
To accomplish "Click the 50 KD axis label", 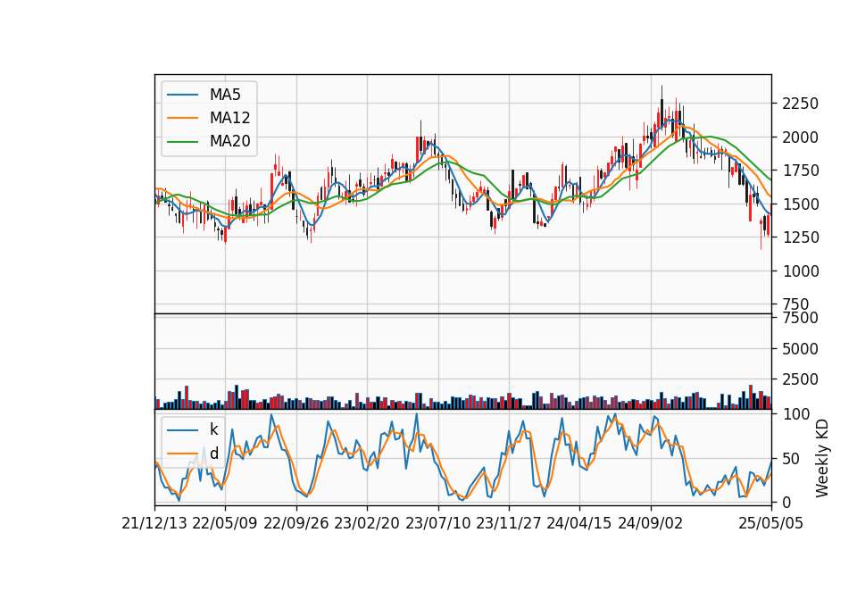I will pos(792,459).
